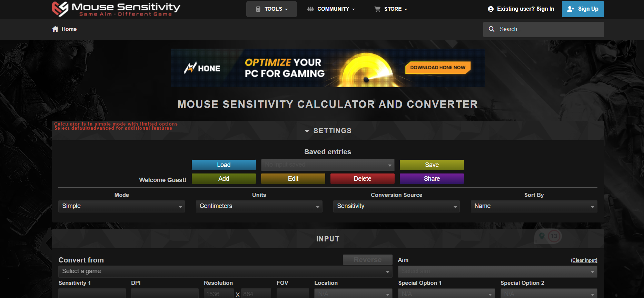Open the Store menu
This screenshot has width=644, height=298.
point(391,9)
